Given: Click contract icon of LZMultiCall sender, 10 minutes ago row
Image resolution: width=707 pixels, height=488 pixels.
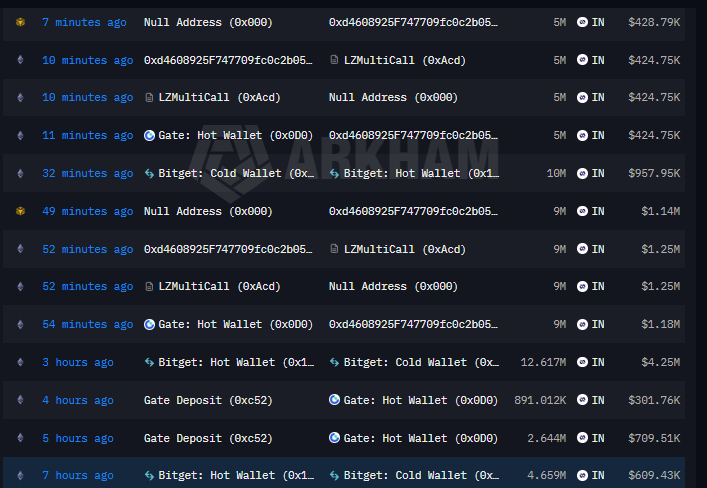Looking at the screenshot, I should (149, 97).
